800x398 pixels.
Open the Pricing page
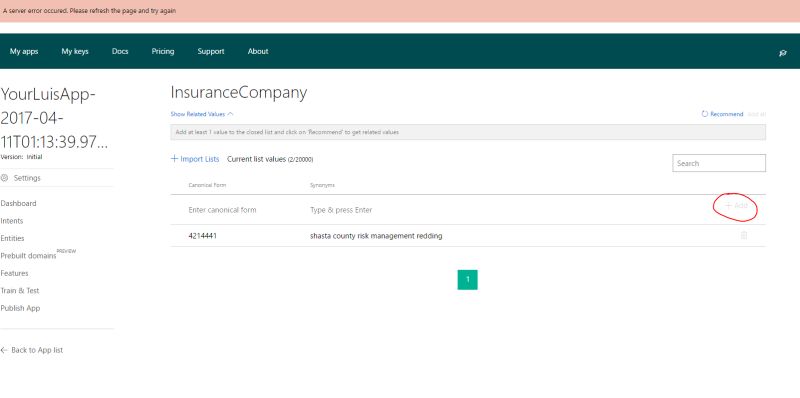tap(163, 51)
